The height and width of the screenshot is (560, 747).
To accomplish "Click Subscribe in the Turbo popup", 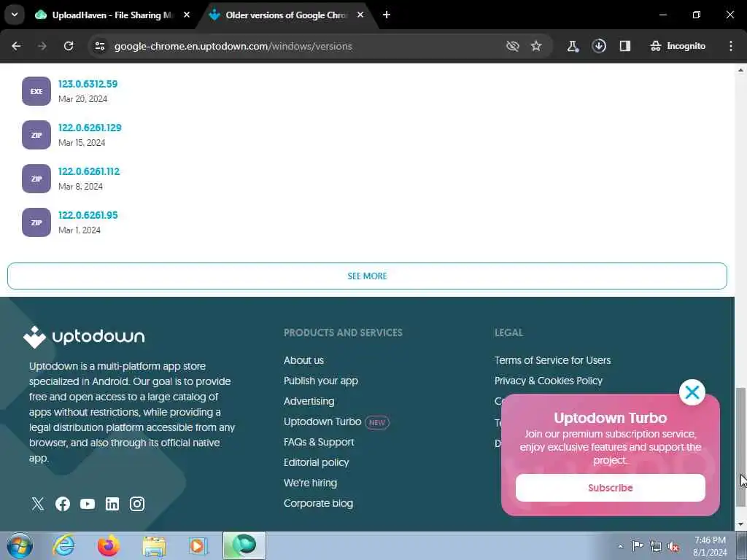I will 611,488.
